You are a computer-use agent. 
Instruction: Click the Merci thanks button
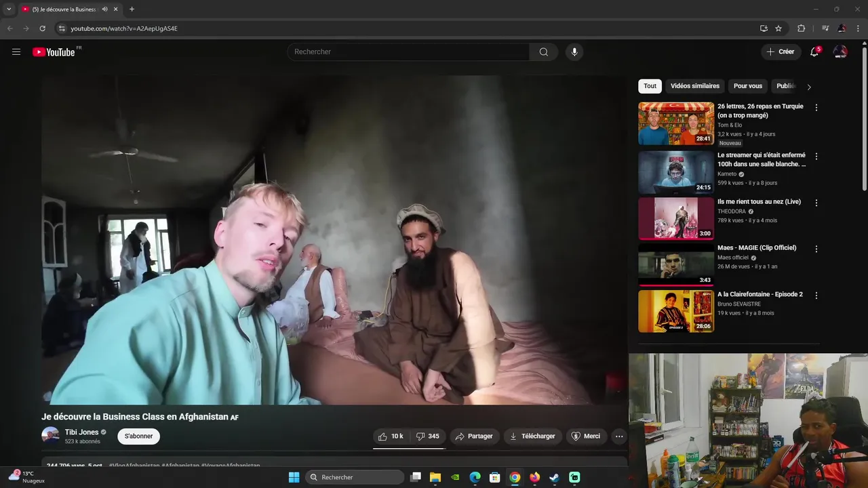[x=586, y=436]
